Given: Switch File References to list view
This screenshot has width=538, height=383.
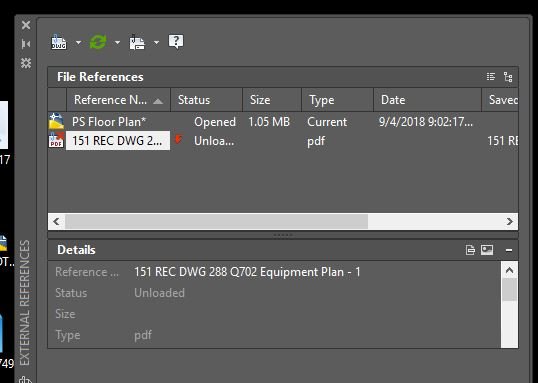Looking at the screenshot, I should click(x=491, y=77).
